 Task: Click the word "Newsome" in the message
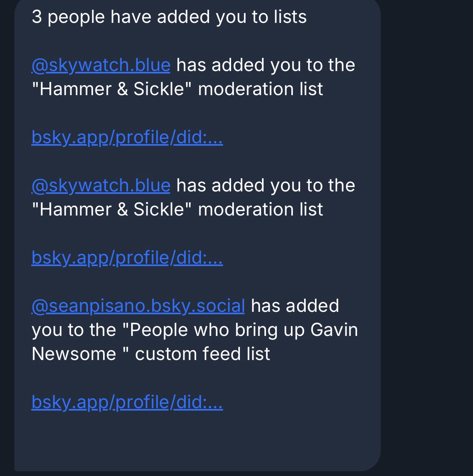[x=74, y=354]
